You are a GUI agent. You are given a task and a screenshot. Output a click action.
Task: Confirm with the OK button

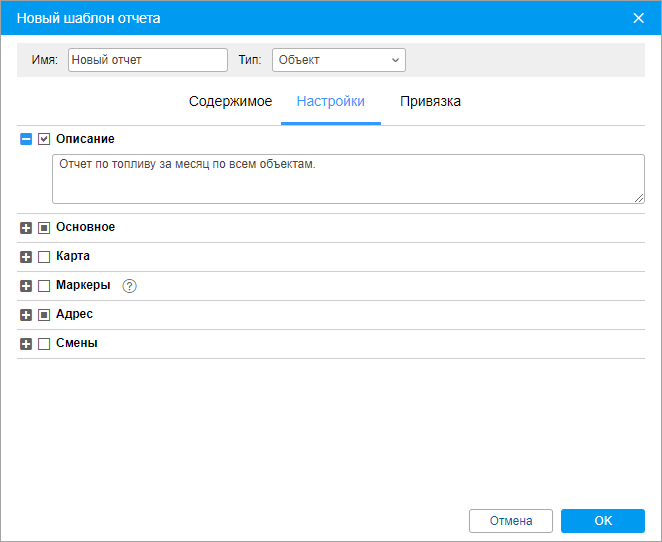[602, 520]
